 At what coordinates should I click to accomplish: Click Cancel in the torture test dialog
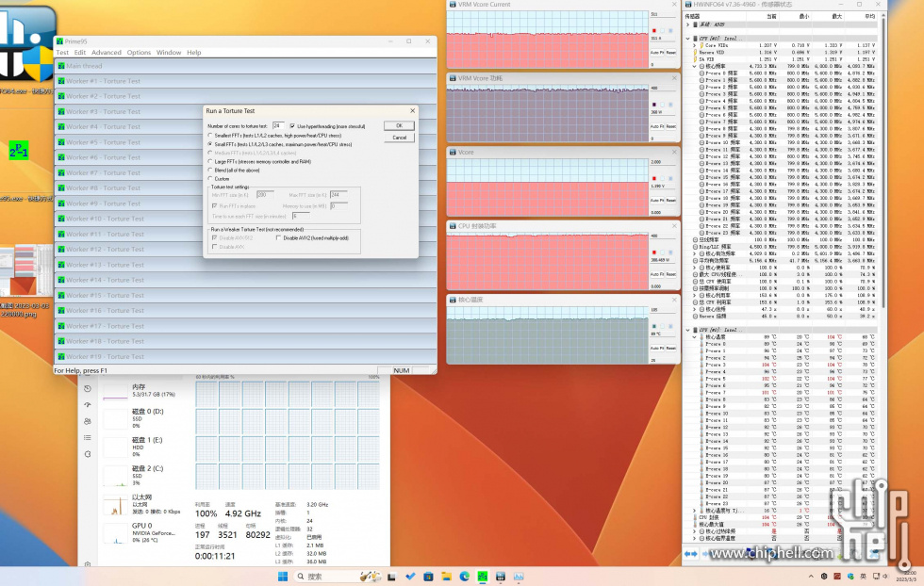tap(399, 138)
